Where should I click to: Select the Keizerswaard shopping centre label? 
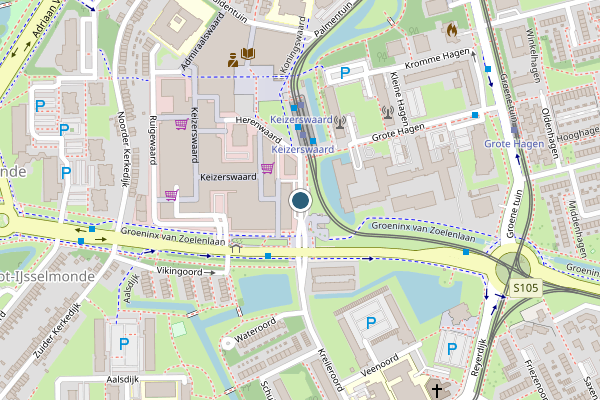pos(228,177)
